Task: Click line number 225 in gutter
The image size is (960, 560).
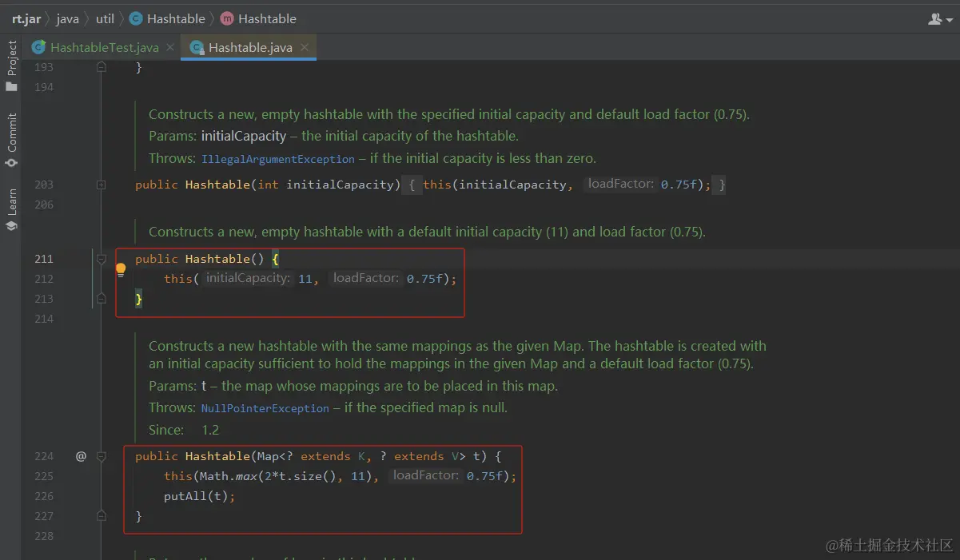Action: tap(44, 476)
